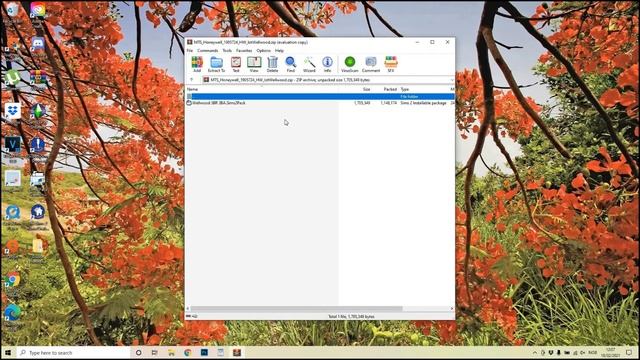
Task: Sort by the Size column header
Action: tap(367, 89)
